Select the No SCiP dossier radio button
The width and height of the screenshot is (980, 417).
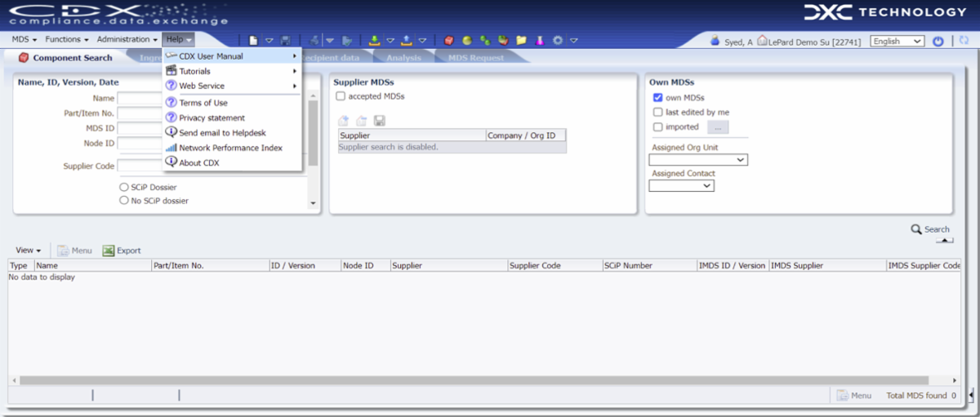(x=124, y=200)
